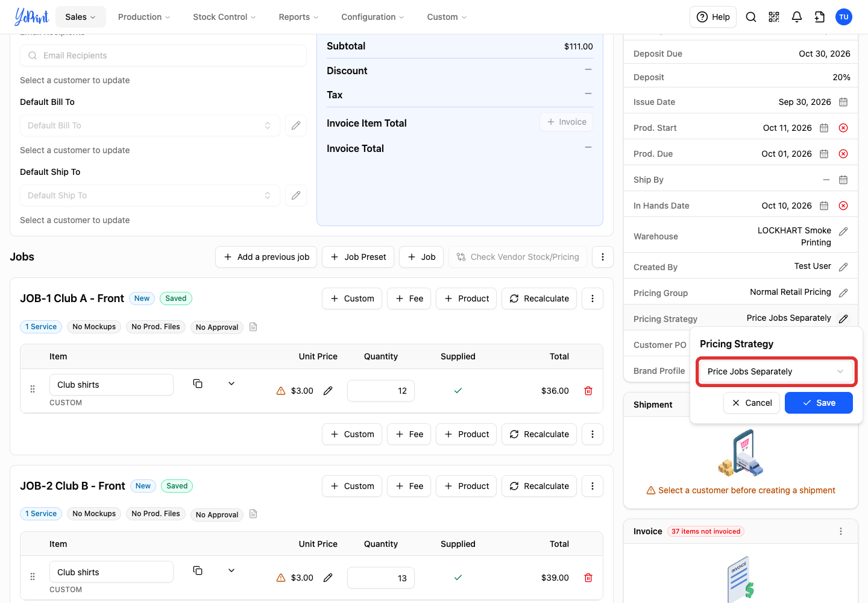Open the Help button

pos(713,17)
